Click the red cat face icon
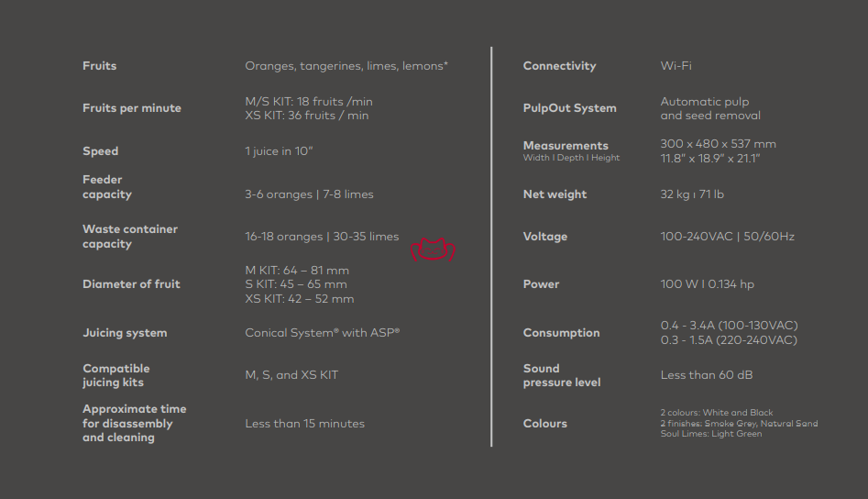This screenshot has width=868, height=499. pyautogui.click(x=433, y=249)
